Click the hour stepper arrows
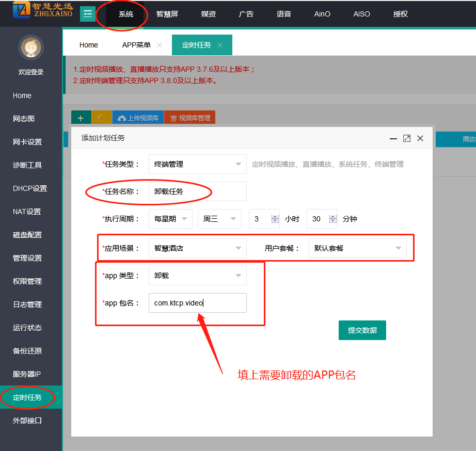Image resolution: width=476 pixels, height=451 pixels. coord(275,219)
